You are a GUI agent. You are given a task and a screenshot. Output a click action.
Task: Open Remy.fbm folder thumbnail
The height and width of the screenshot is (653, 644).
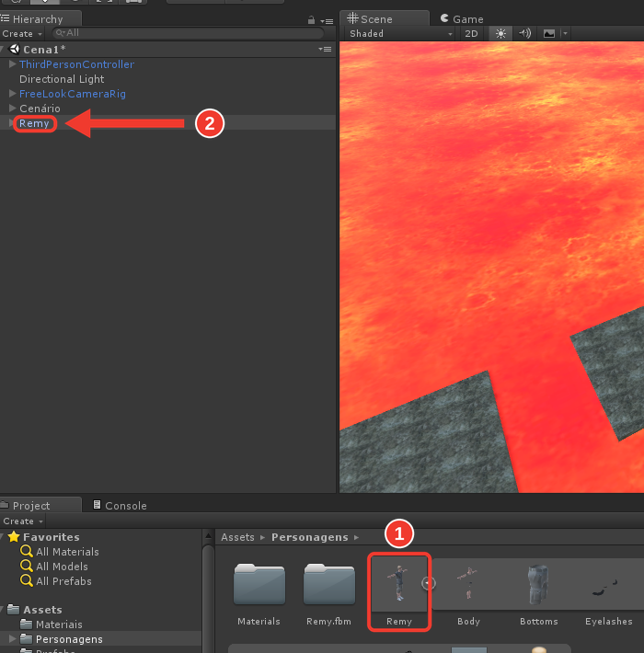click(329, 584)
